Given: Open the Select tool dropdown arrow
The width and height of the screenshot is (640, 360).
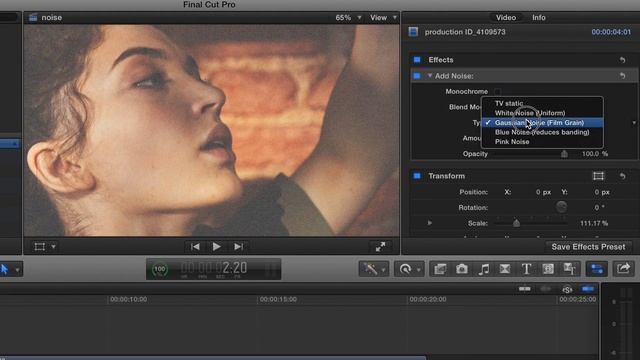Looking at the screenshot, I should [17, 270].
